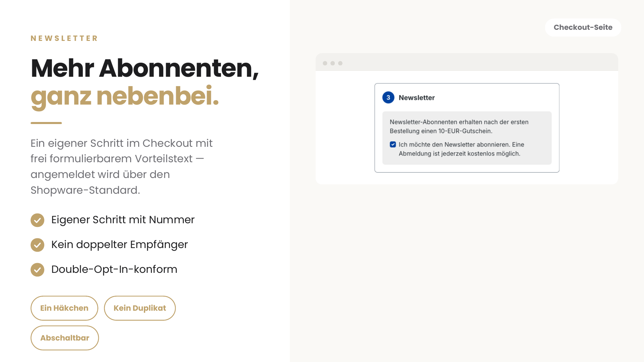
Task: Click the Ich möchte den Newsletter abonnieren label
Action: pyautogui.click(x=462, y=149)
